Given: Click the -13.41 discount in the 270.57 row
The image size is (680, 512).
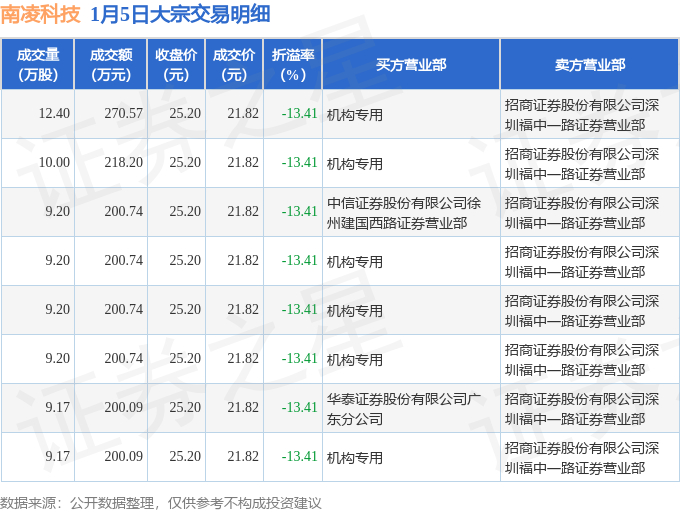Looking at the screenshot, I should point(299,114).
